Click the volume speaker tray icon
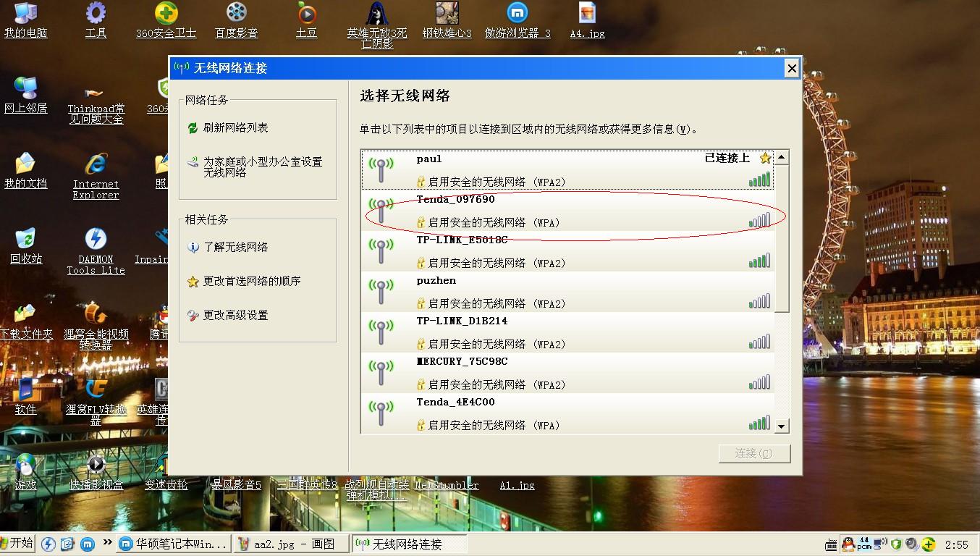 [912, 544]
